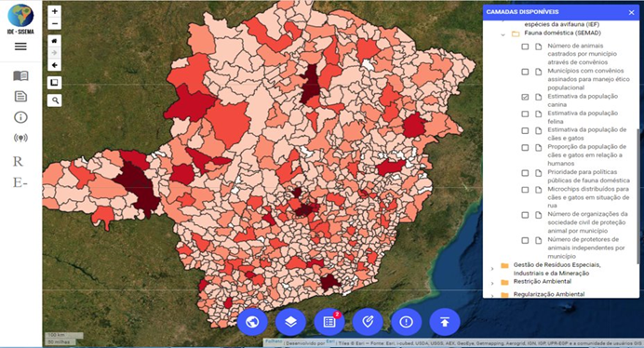
Task: Click the E- sidebar item
Action: coord(20,182)
